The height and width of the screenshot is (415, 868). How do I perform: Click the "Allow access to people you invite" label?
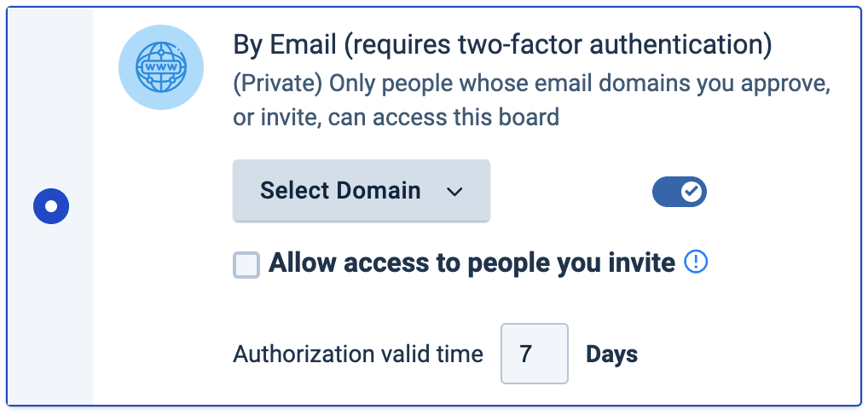472,262
